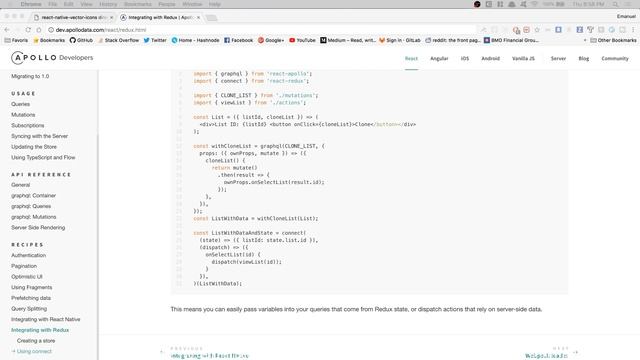
Task: Select the Android navigation tab
Action: coord(491,59)
